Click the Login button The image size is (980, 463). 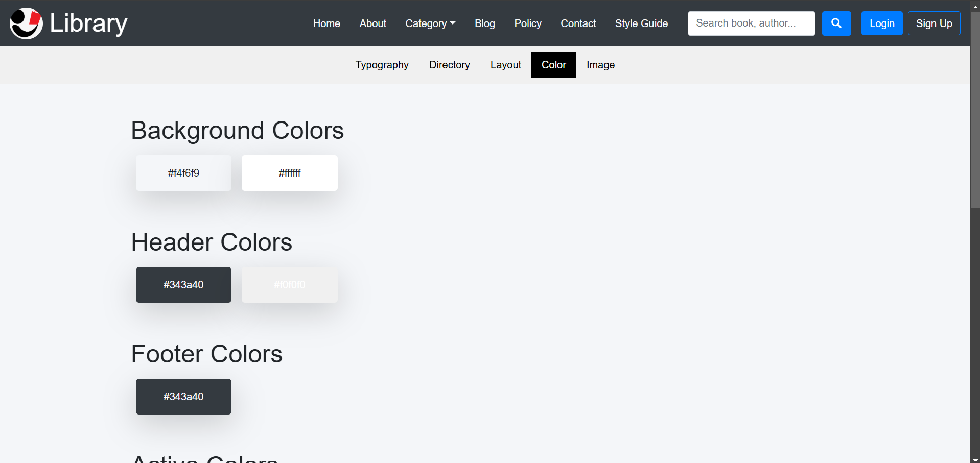pos(881,23)
